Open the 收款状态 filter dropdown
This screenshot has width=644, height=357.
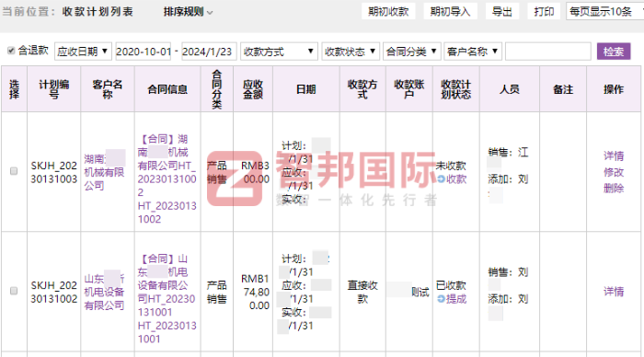tap(351, 52)
